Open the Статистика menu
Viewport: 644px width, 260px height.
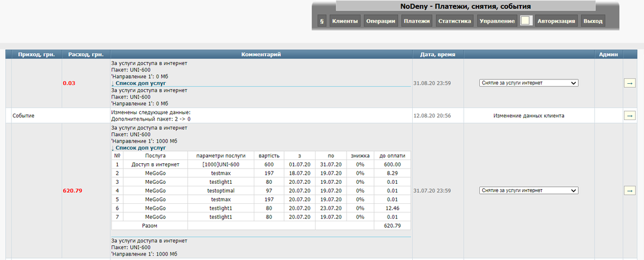click(x=455, y=21)
